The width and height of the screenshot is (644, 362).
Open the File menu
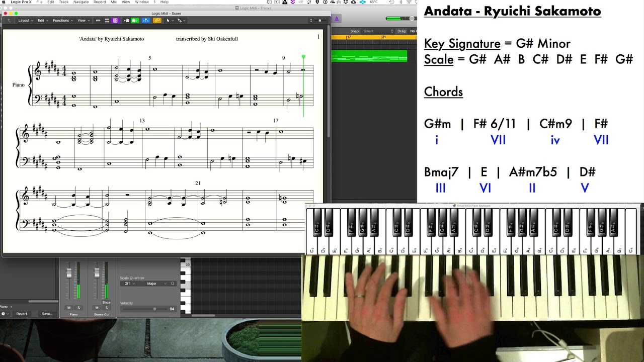39,2
